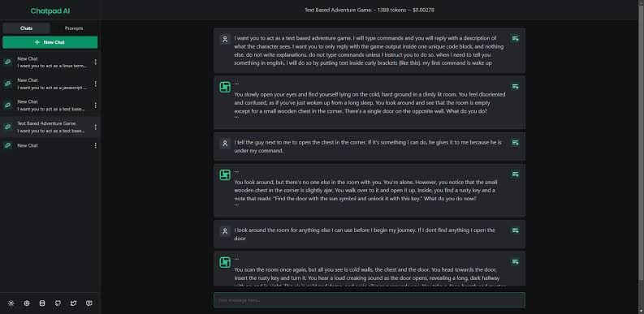Screen dimensions: 644x314
Task: Click chat icon beside the javascript chat
Action: (8, 84)
